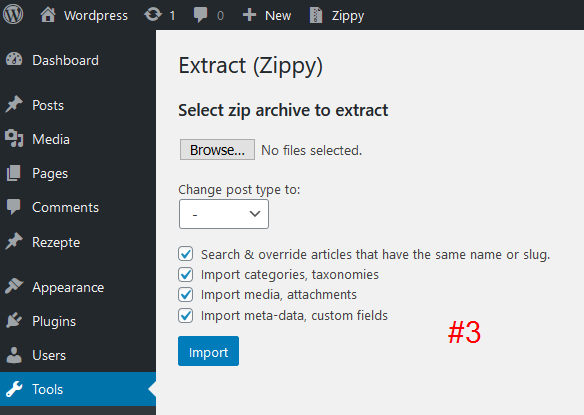This screenshot has height=415, width=584.
Task: Uncheck Search & override articles checkbox
Action: [x=185, y=254]
